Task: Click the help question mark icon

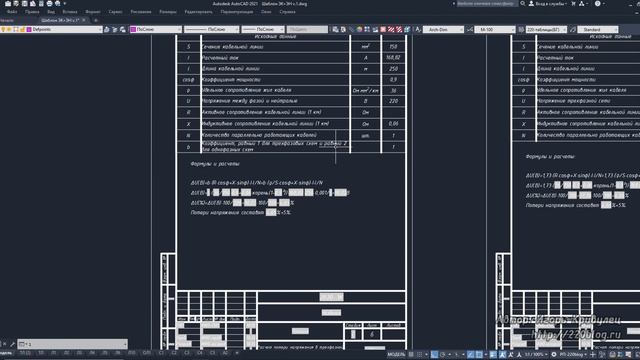Action: 598,4
